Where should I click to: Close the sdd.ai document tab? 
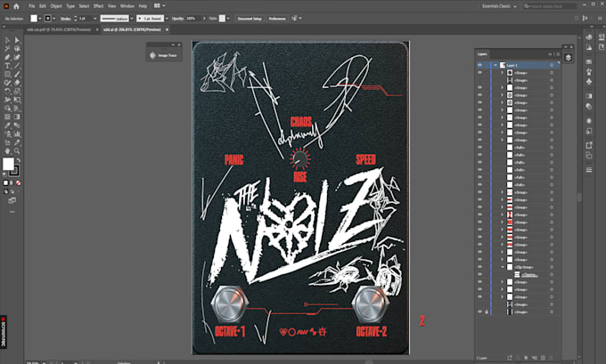tap(167, 29)
